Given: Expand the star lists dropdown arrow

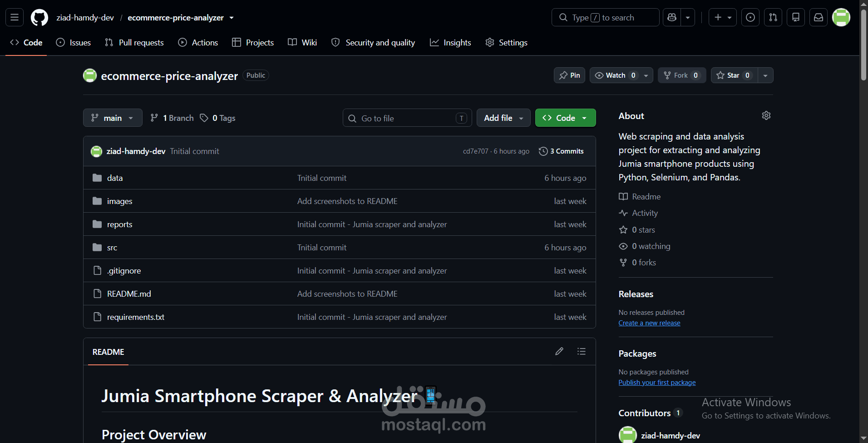Looking at the screenshot, I should pos(765,75).
